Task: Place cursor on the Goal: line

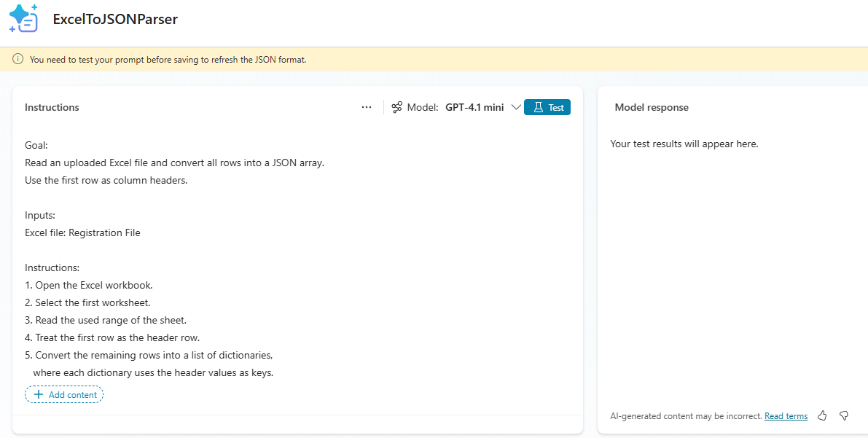Action: (x=36, y=145)
